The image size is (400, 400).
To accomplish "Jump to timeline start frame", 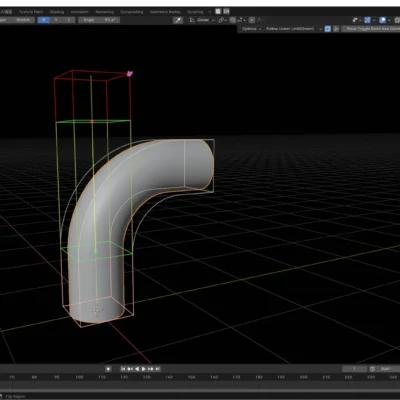I will [x=123, y=369].
